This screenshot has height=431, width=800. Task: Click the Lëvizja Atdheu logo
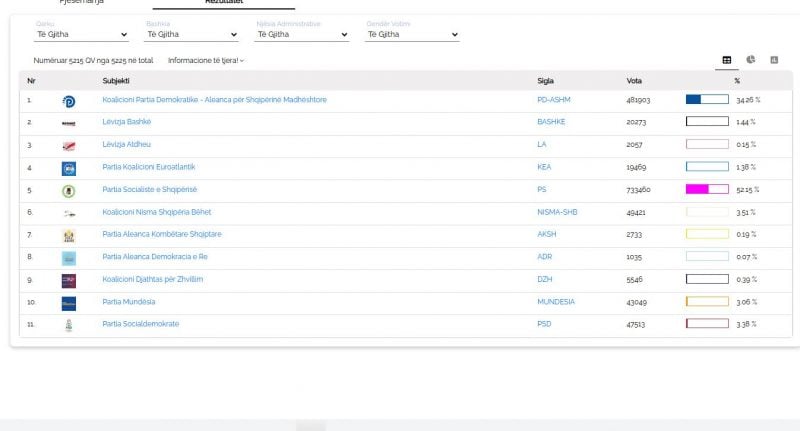(69, 146)
